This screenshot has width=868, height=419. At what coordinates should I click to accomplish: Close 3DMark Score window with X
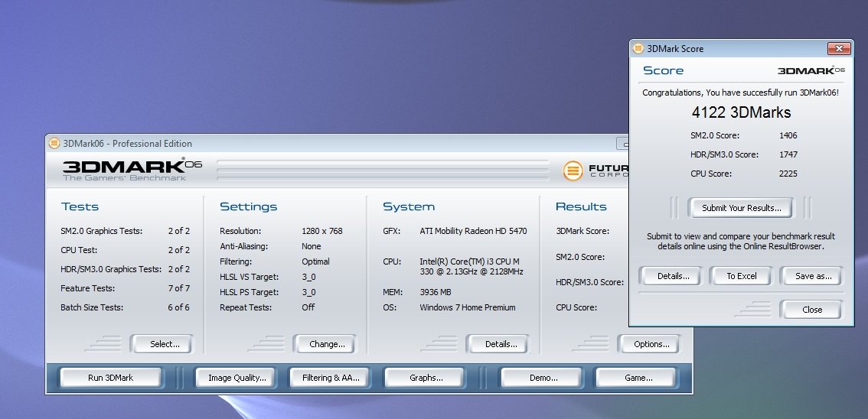[839, 49]
